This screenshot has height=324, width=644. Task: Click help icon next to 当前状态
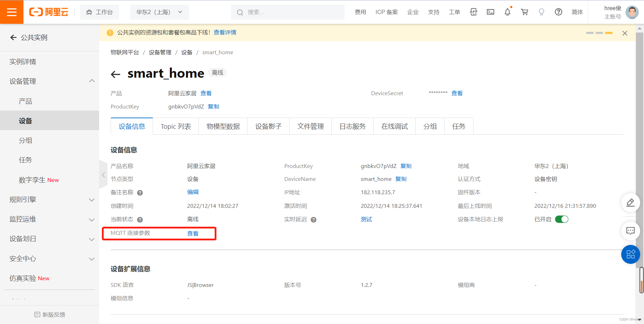coord(140,220)
